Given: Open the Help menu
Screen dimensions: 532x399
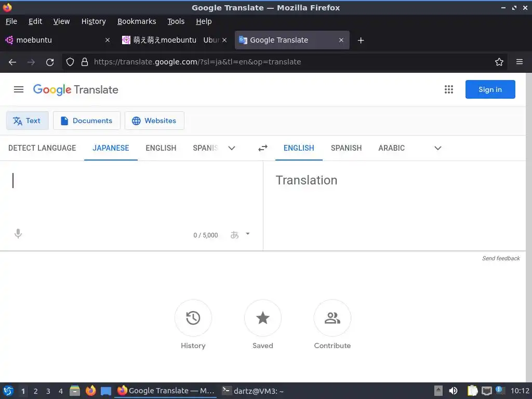Looking at the screenshot, I should 204,21.
